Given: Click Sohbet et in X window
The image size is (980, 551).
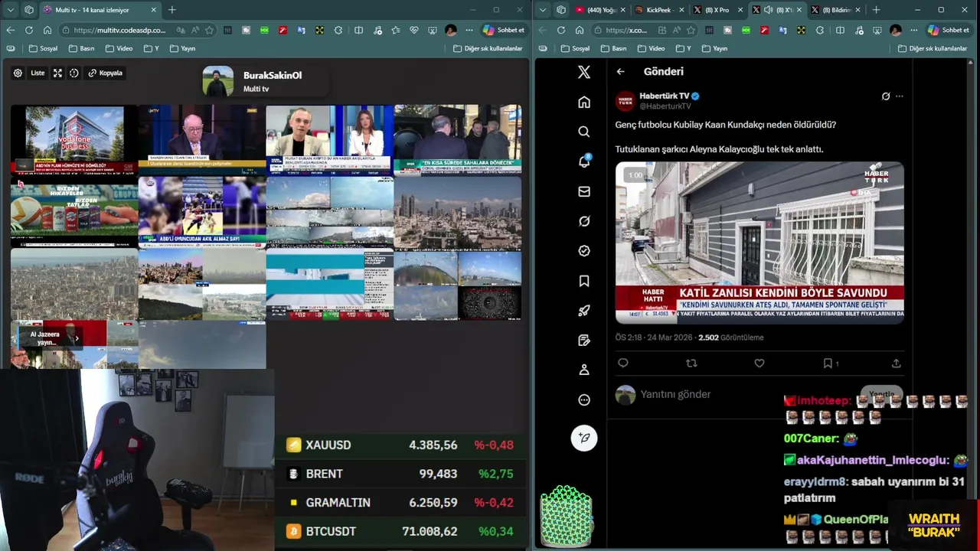Looking at the screenshot, I should click(948, 30).
